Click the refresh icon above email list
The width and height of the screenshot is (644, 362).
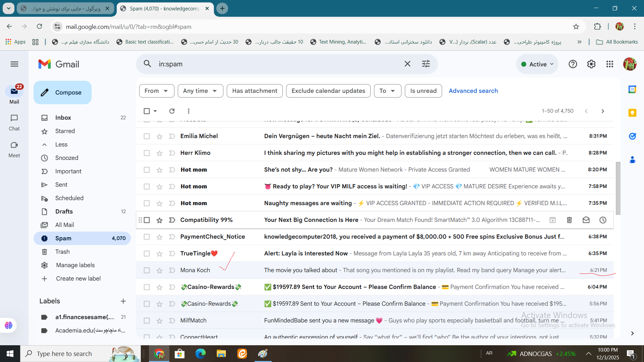[172, 111]
